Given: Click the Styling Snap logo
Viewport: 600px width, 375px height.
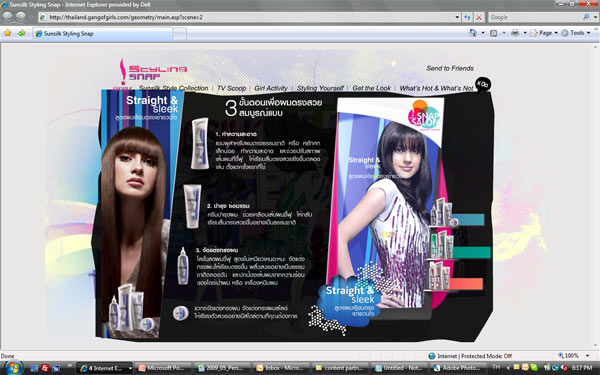Looking at the screenshot, I should 153,72.
